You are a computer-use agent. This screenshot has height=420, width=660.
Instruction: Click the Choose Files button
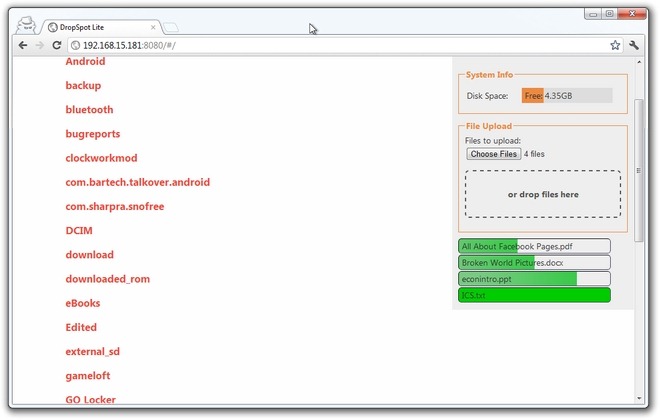click(493, 154)
